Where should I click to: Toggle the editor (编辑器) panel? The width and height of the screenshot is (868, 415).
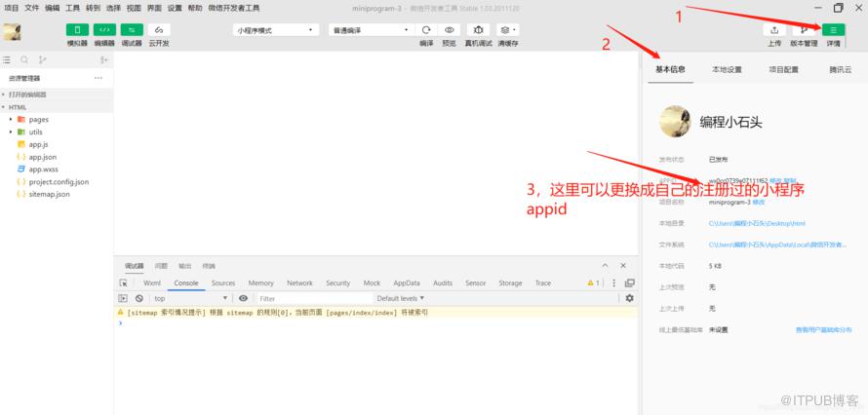point(104,30)
